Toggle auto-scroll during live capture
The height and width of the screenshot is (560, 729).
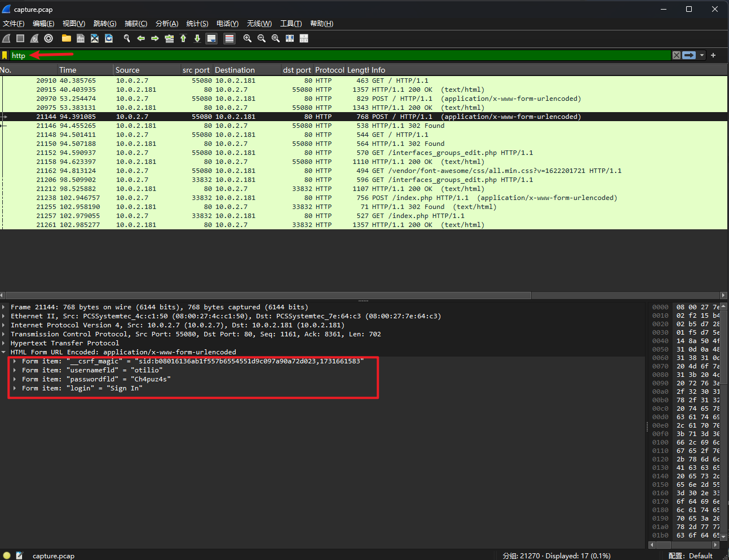point(211,38)
